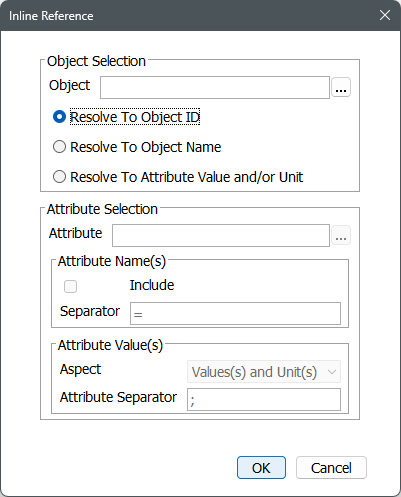Click the Attribute Separator label text
401x497 pixels.
[x=118, y=397]
